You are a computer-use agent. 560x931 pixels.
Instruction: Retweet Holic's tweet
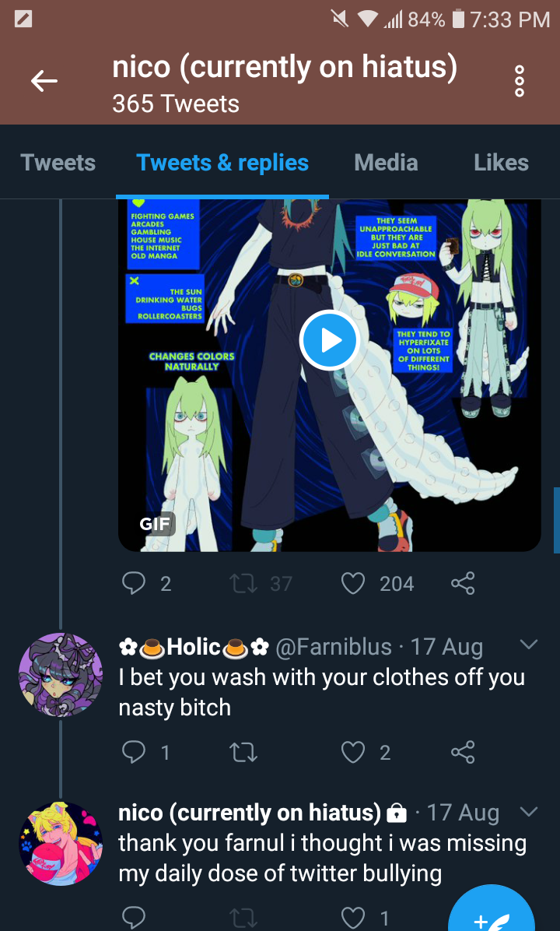coord(243,752)
